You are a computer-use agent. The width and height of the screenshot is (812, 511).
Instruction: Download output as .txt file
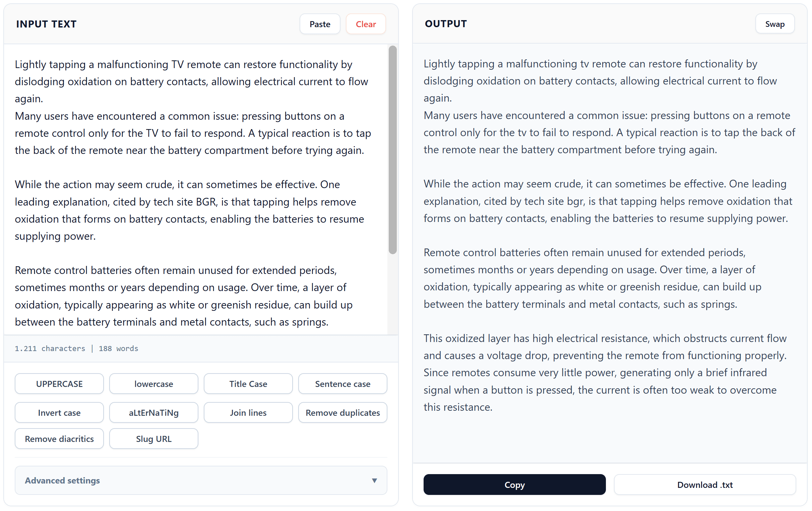(x=704, y=485)
